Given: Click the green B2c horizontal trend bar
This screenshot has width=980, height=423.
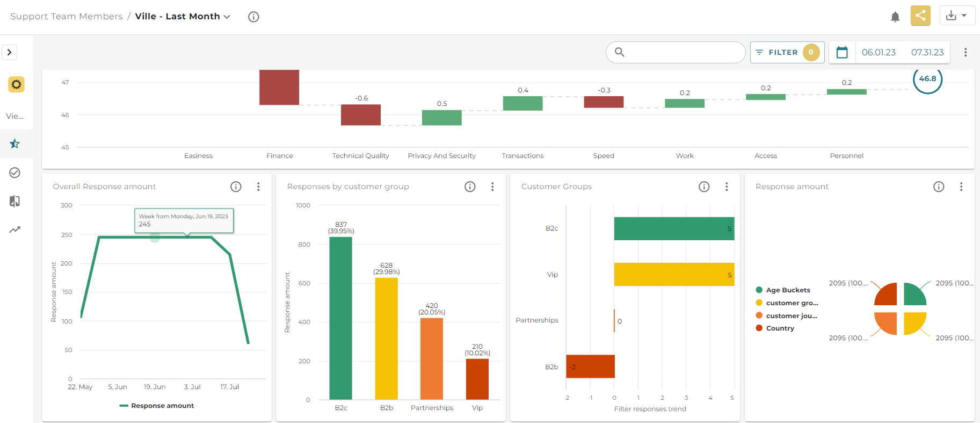Looking at the screenshot, I should [x=674, y=228].
